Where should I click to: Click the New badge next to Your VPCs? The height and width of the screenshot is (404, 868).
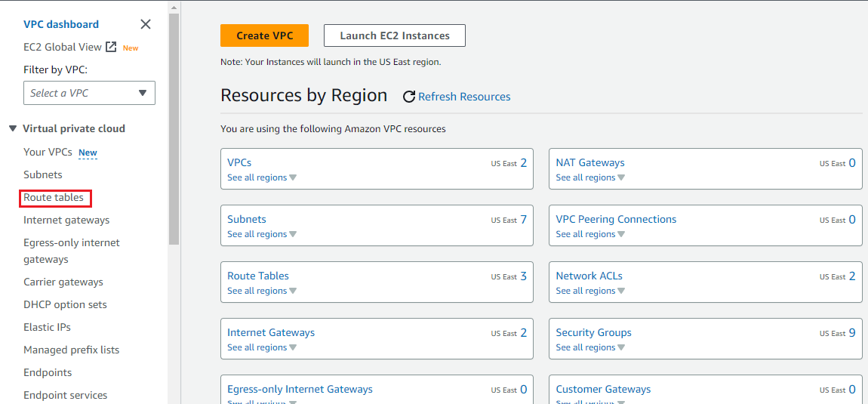tap(88, 153)
